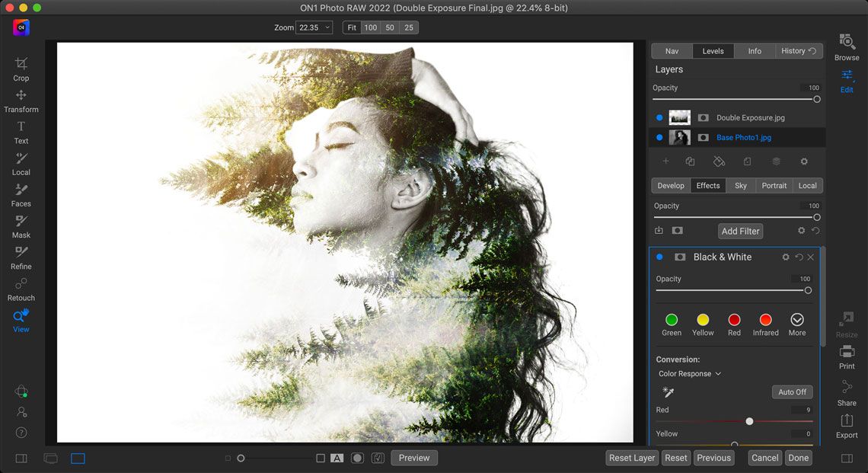Select the Crop tool

tap(21, 69)
